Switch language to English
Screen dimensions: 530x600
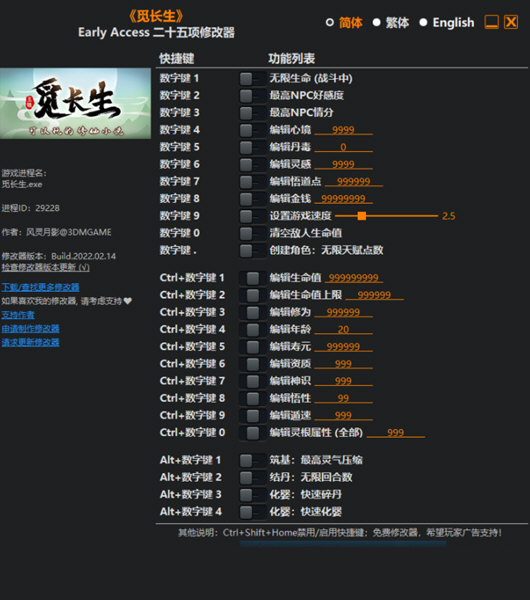click(423, 23)
